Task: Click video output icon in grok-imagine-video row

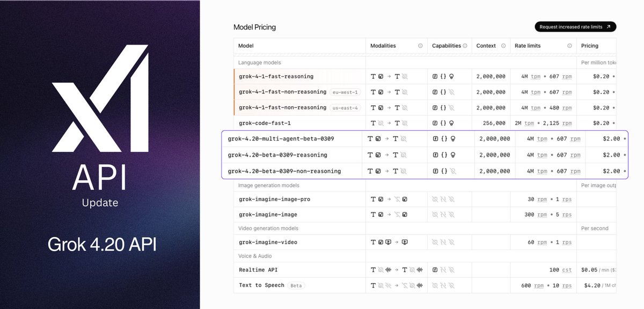Action: coord(405,242)
